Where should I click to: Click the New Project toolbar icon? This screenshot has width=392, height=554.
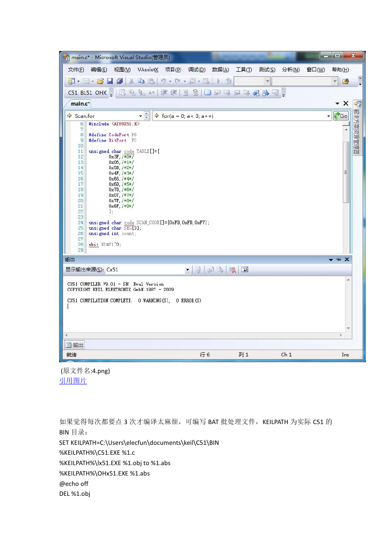point(71,81)
